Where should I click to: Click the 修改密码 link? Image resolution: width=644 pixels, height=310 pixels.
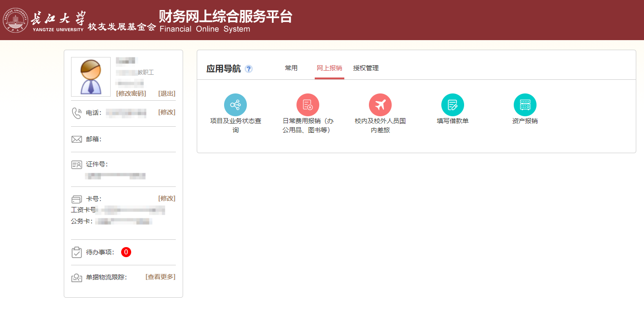(x=131, y=93)
